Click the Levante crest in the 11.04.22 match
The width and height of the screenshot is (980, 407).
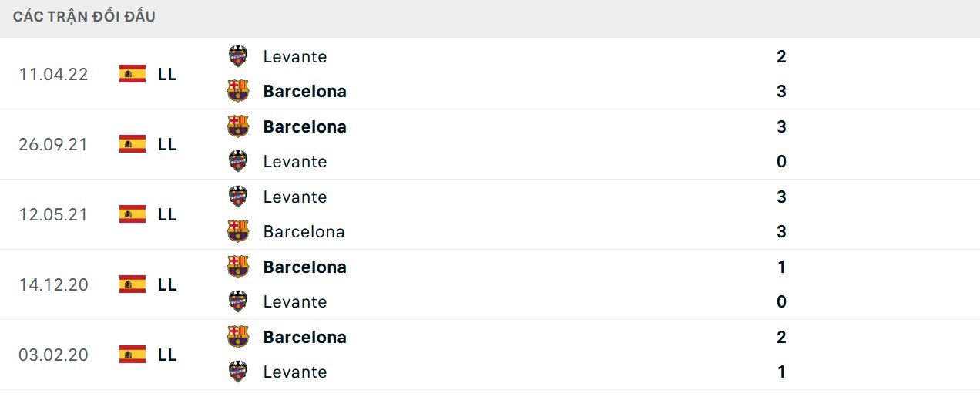[238, 56]
